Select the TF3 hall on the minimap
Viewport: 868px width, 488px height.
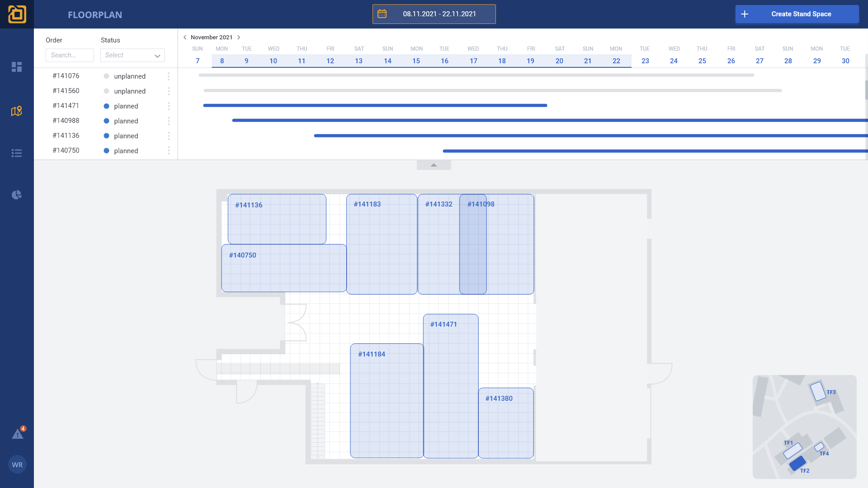[818, 391]
